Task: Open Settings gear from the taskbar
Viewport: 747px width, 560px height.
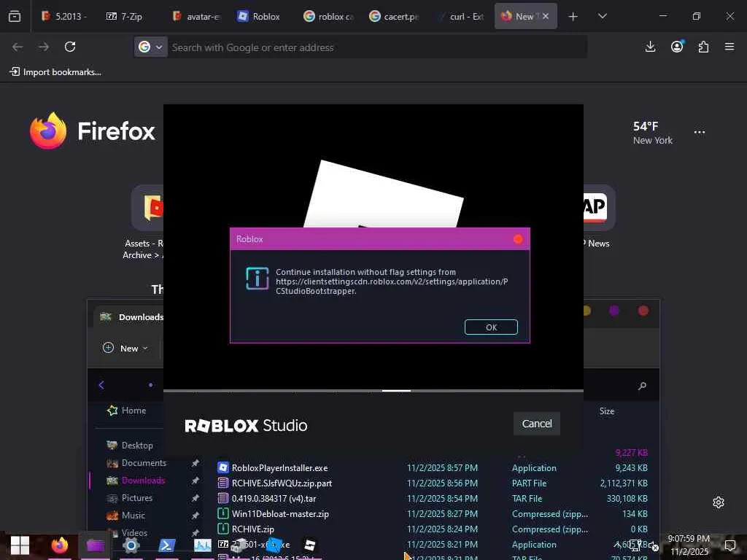Action: [131, 545]
